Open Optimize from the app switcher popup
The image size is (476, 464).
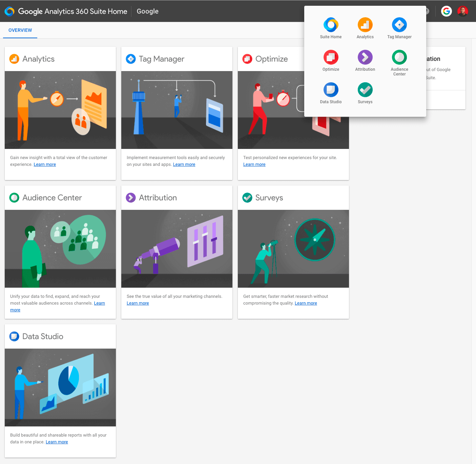331,61
